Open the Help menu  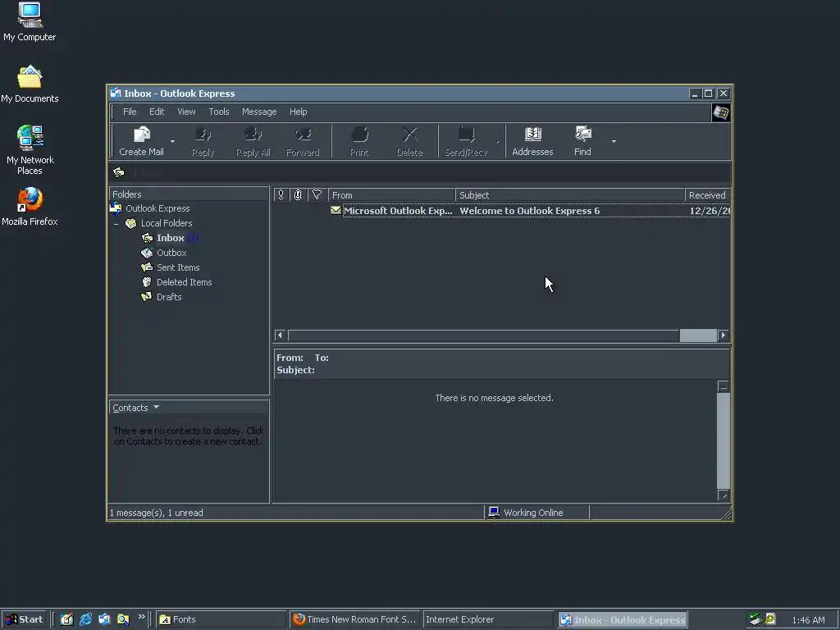(299, 112)
